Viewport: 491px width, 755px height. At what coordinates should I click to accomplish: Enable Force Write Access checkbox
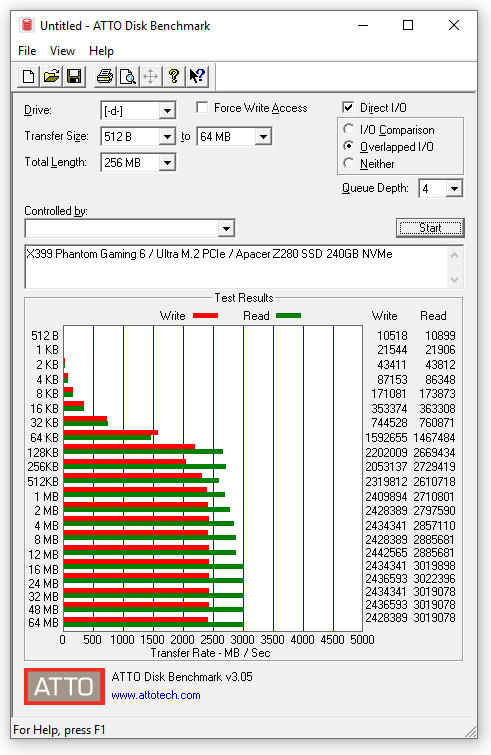point(202,107)
